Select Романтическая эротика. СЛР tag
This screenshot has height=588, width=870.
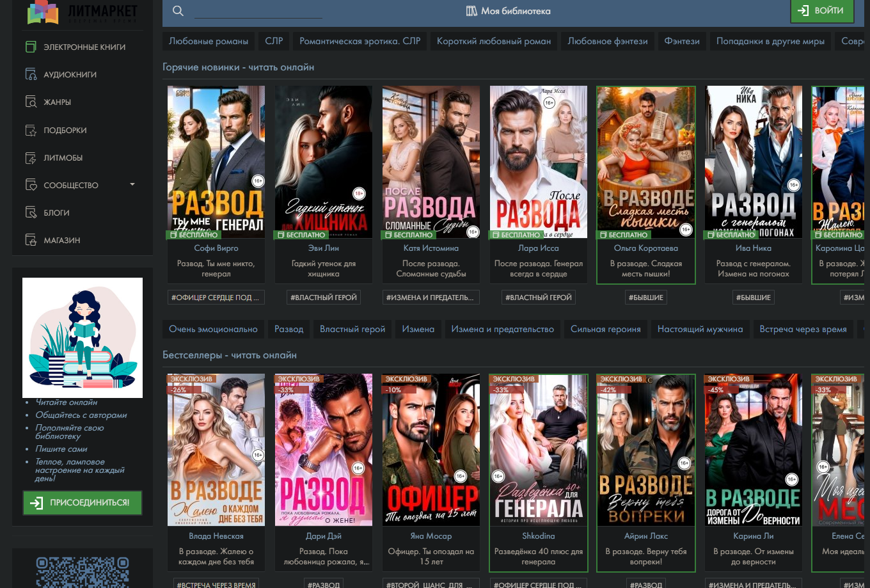coord(360,41)
